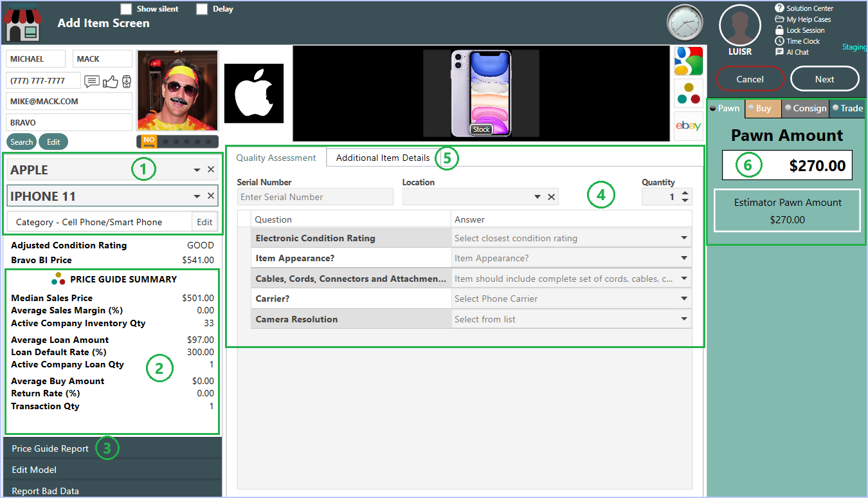Tick the Delay checkbox

(x=202, y=9)
